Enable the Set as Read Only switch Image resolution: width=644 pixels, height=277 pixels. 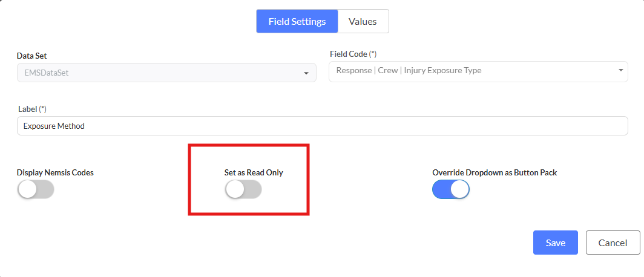pos(243,189)
